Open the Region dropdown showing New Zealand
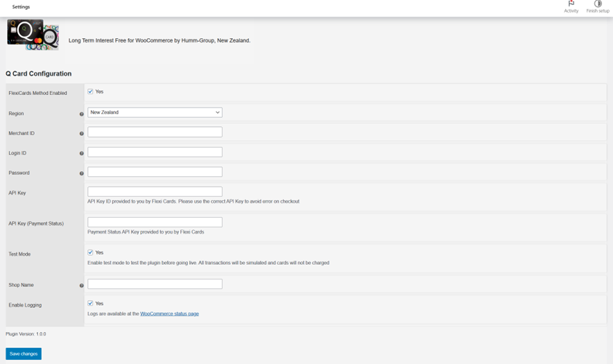 [155, 112]
